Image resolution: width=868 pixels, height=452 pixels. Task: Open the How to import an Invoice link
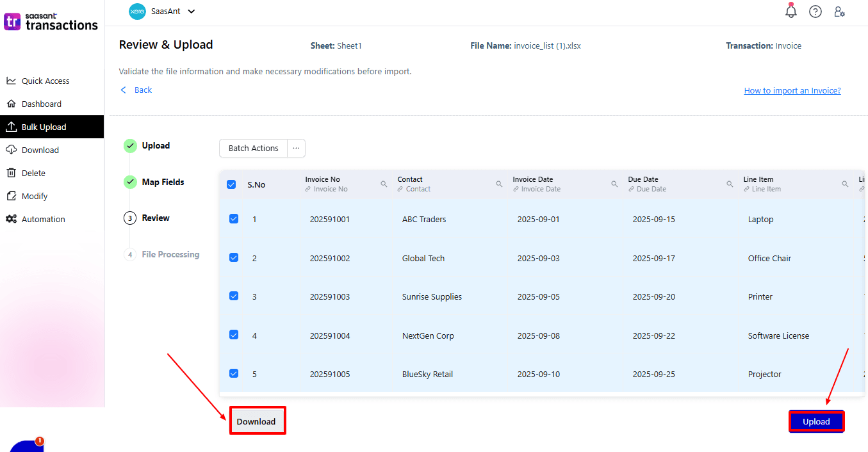click(792, 90)
